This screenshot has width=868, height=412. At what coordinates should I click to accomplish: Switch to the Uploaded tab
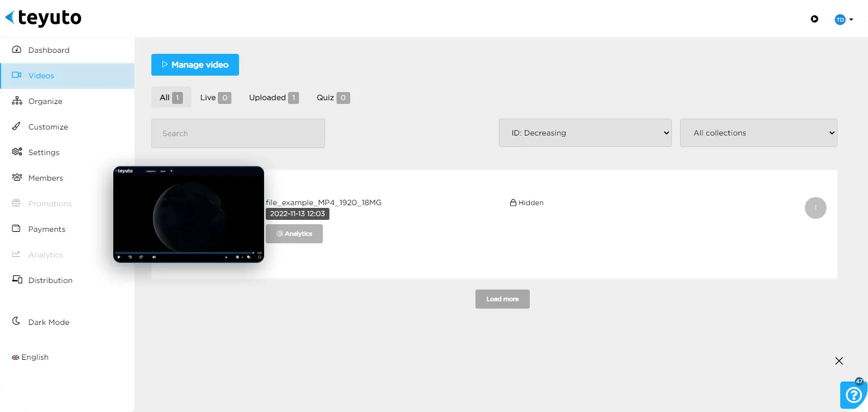pyautogui.click(x=274, y=97)
